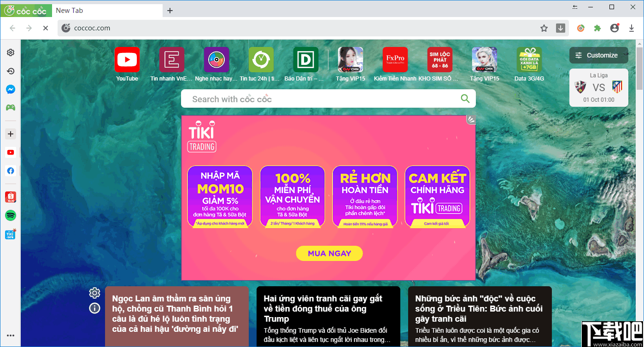Image resolution: width=644 pixels, height=347 pixels.
Task: Open news feed settings gear
Action: [94, 293]
